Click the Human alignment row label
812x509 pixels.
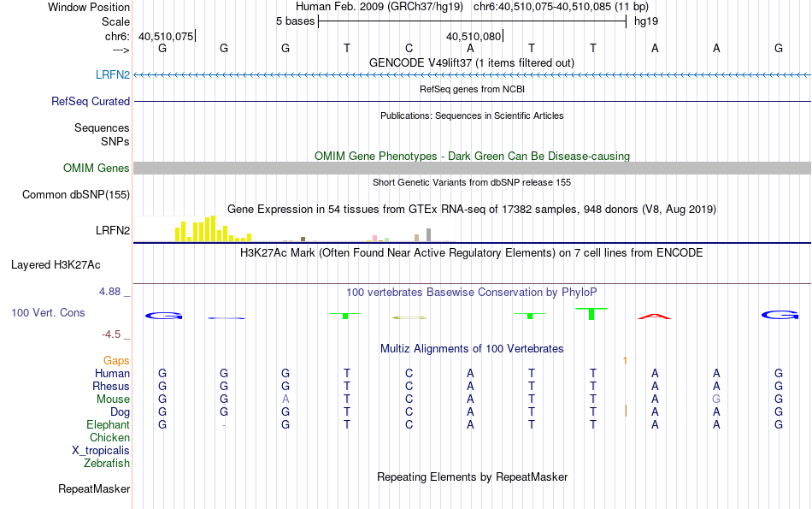[x=112, y=373]
